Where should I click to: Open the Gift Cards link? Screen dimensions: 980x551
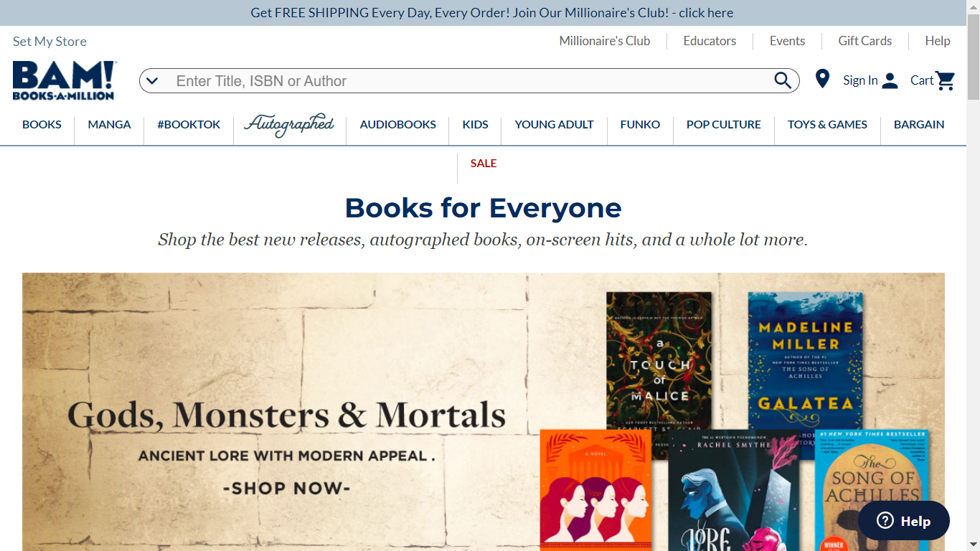865,41
